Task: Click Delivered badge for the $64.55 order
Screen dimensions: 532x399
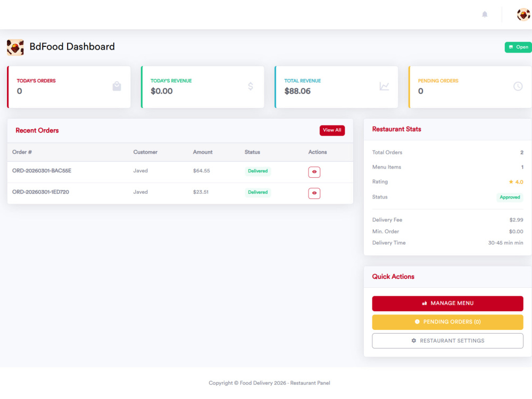Action: 258,171
